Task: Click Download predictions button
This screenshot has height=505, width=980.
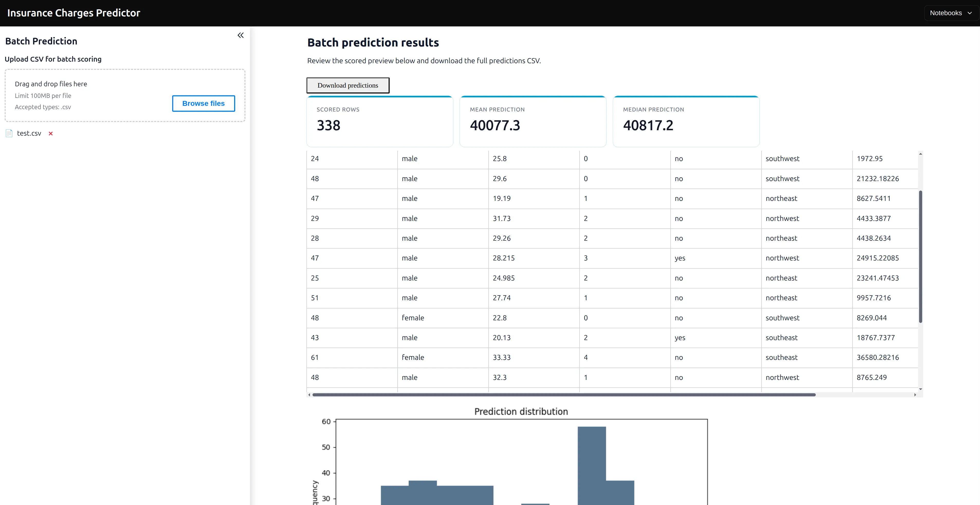Action: click(348, 85)
